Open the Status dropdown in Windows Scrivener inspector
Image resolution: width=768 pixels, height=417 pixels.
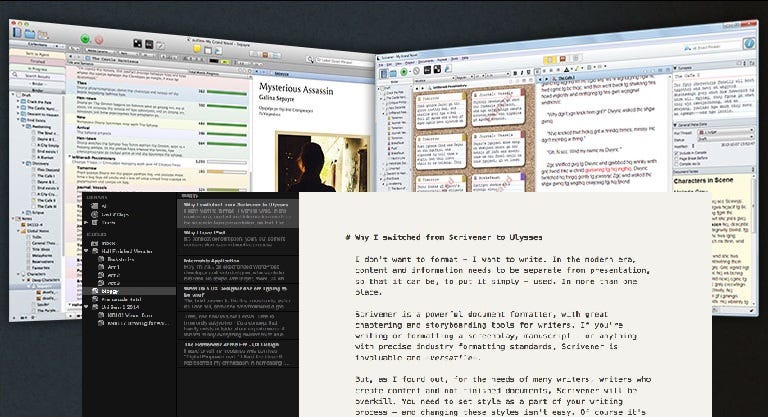coord(726,138)
